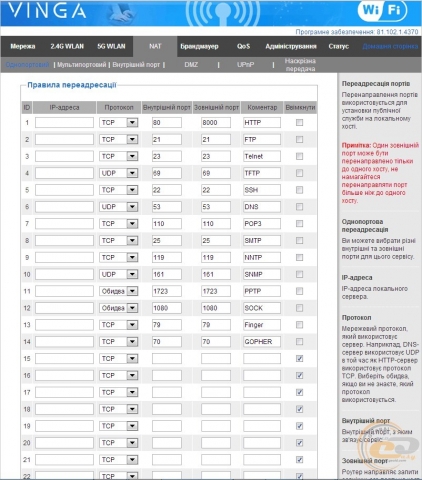This screenshot has width=422, height=480.
Task: Open protocol dropdown for rule 10 SNMP
Action: (118, 274)
